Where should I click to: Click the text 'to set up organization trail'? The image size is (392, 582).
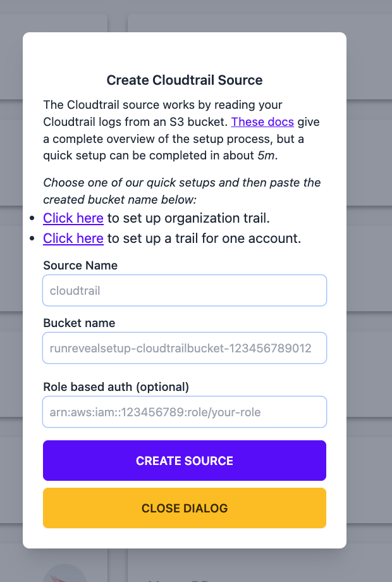point(188,218)
